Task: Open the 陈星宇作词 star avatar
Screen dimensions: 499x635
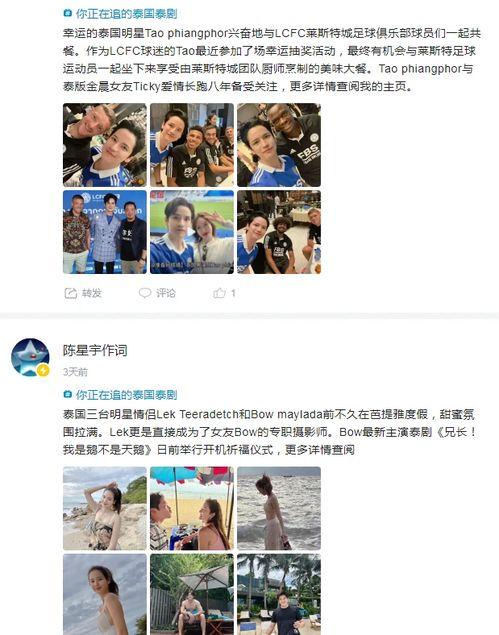Action: [x=30, y=358]
